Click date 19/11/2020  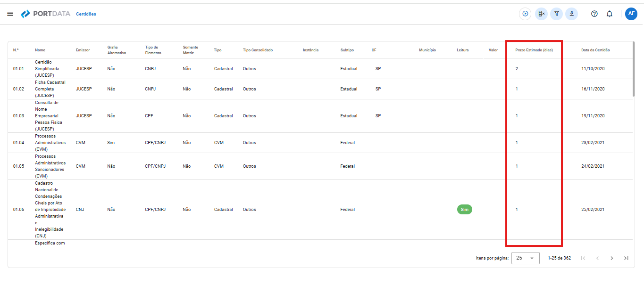[593, 116]
